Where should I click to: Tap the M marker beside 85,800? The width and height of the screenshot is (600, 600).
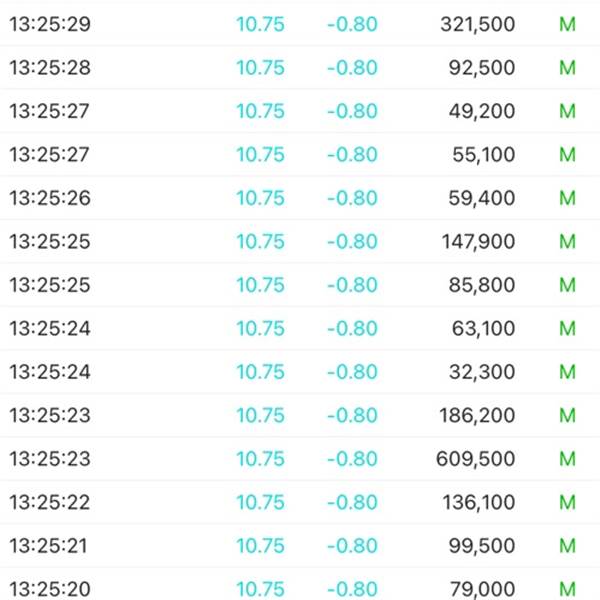tap(567, 285)
